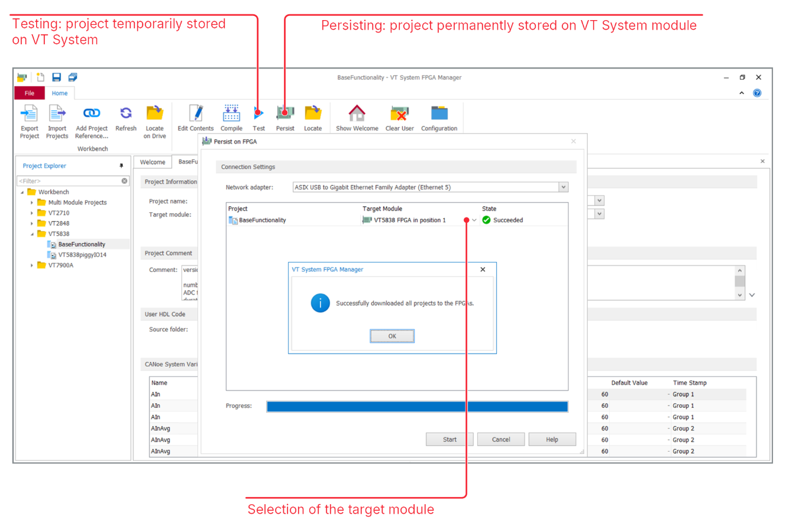Click the Succeeded state entry
Image resolution: width=786 pixels, height=532 pixels.
click(x=503, y=220)
